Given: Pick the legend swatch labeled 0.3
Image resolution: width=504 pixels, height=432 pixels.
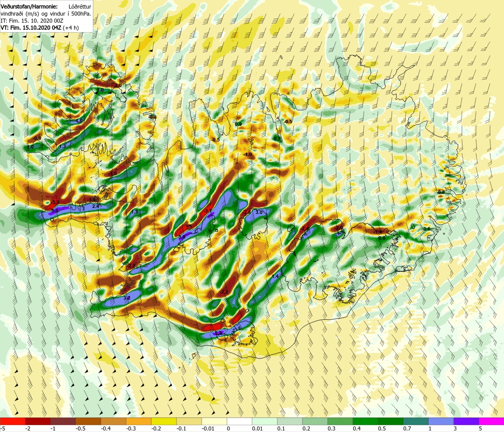Looking at the screenshot, I should pyautogui.click(x=340, y=421).
